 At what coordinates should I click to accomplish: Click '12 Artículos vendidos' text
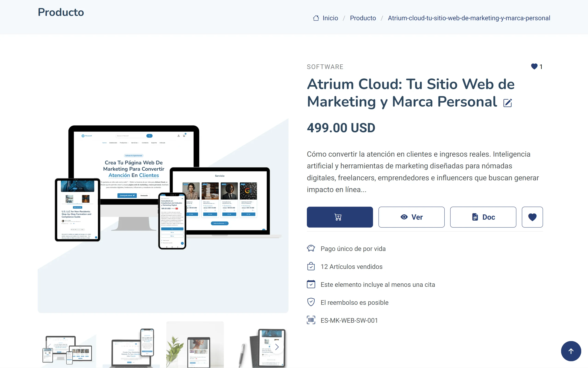coord(351,267)
